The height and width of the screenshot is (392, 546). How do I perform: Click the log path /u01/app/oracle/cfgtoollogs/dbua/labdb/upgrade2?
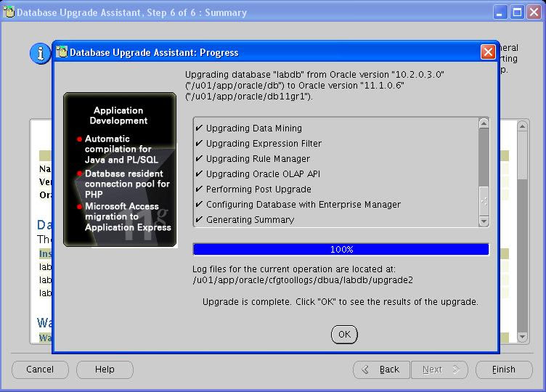click(303, 280)
